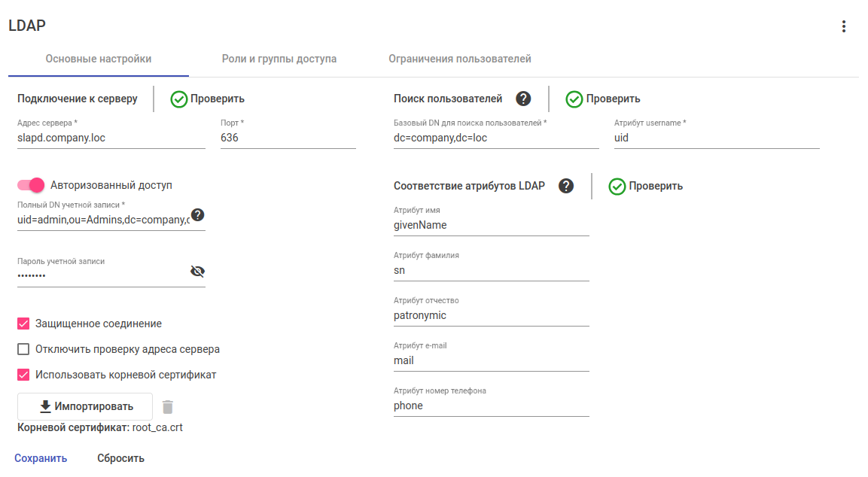Click the Импортировать button
Screen dimensions: 868x477
pos(85,406)
